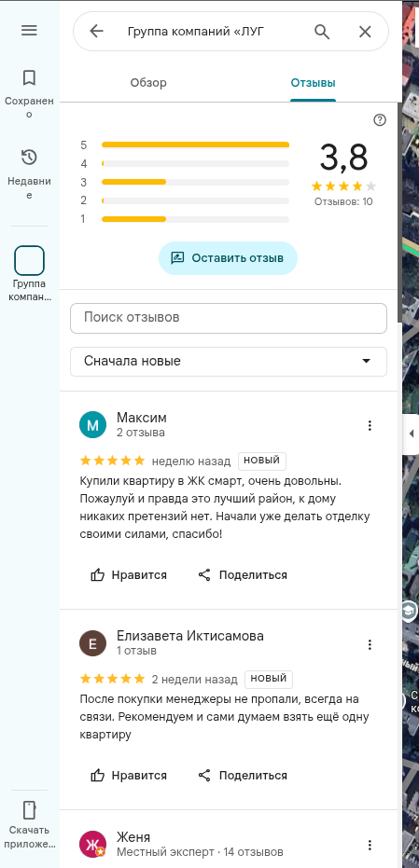419x868 pixels.
Task: Open more options for Максим's review
Action: pos(370,425)
